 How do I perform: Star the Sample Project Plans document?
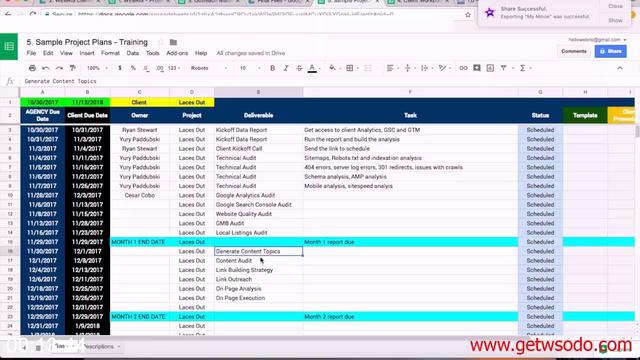(x=161, y=42)
